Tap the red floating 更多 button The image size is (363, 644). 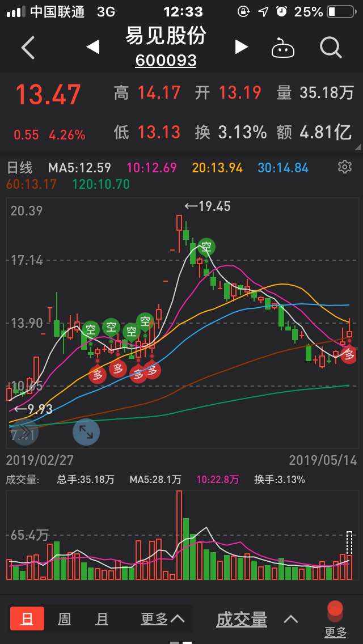click(x=335, y=620)
